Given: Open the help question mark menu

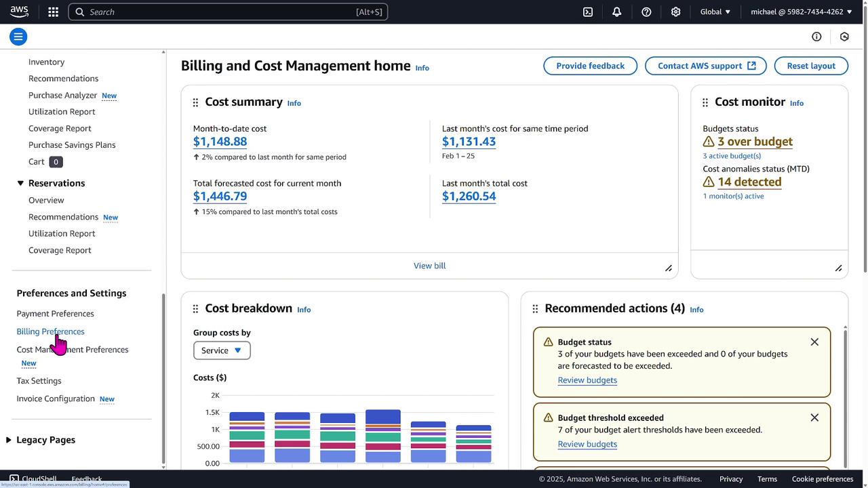Looking at the screenshot, I should [x=646, y=12].
